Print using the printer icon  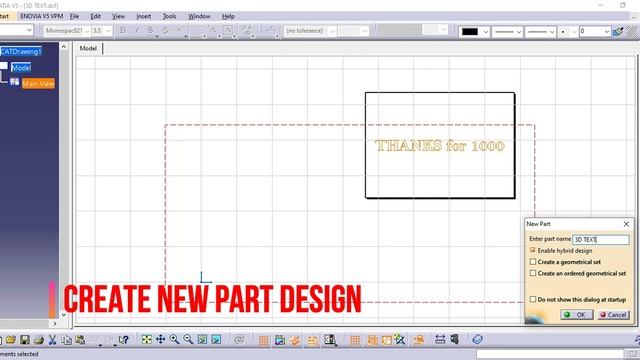[39, 340]
